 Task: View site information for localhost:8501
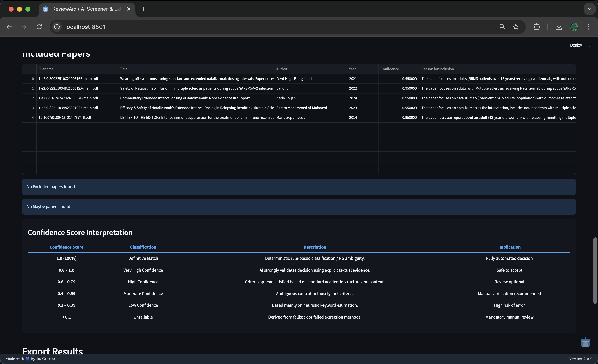click(x=56, y=27)
